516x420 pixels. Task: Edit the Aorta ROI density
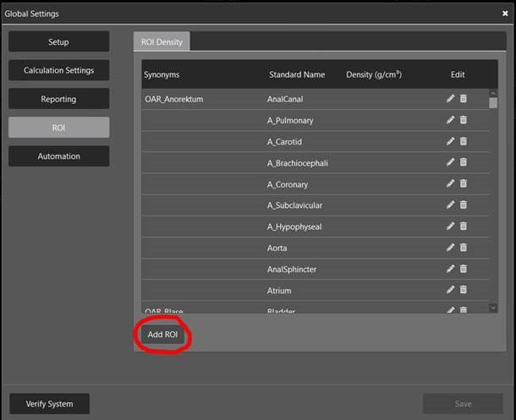point(451,248)
